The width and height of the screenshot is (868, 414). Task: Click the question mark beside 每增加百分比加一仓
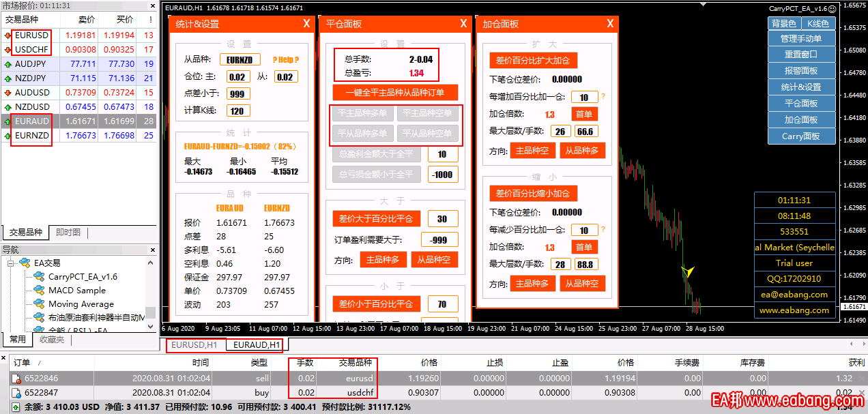click(603, 97)
